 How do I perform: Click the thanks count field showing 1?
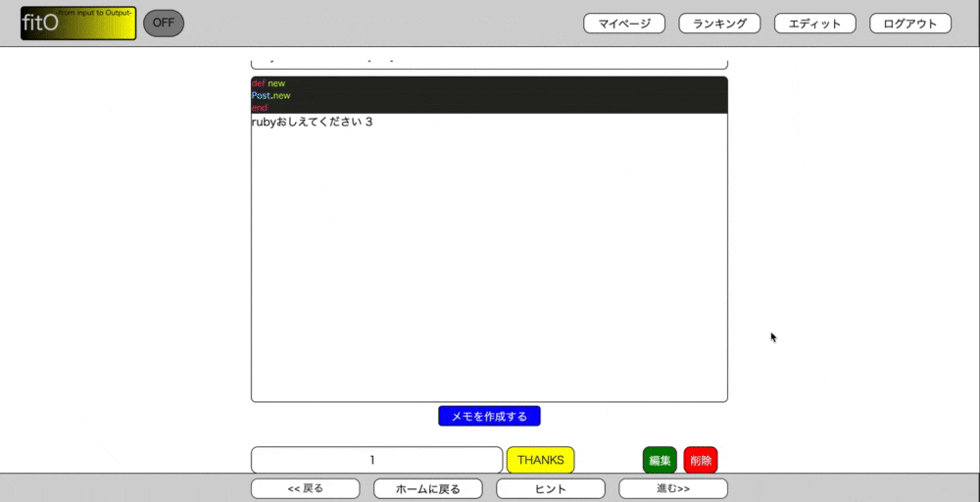[377, 460]
